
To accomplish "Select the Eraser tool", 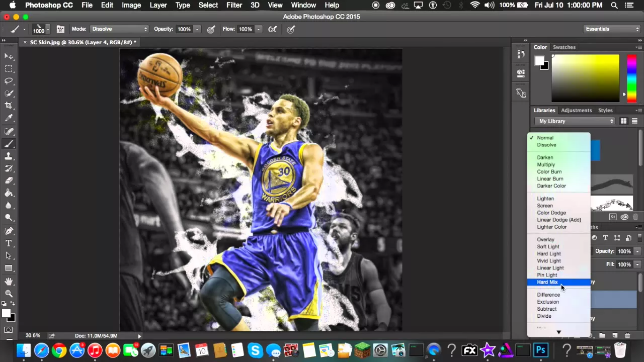I will pos(9,180).
